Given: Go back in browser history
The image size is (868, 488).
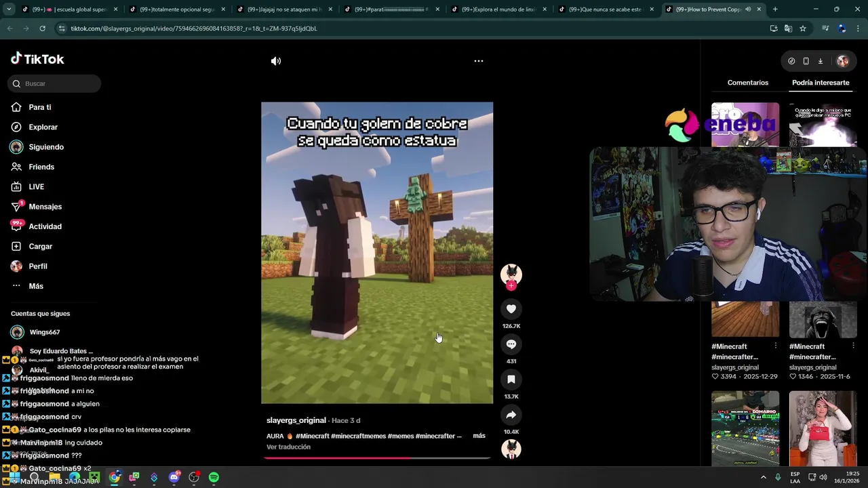Looking at the screenshot, I should point(9,28).
